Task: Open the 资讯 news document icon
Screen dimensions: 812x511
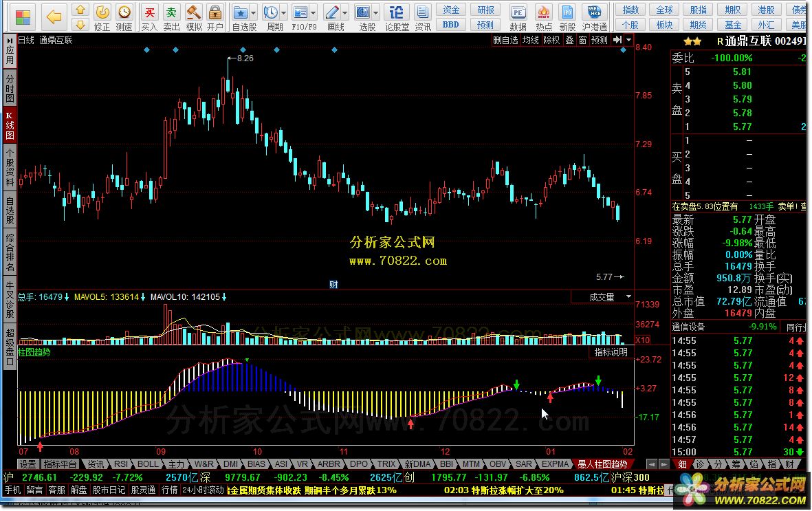Action: coord(422,12)
